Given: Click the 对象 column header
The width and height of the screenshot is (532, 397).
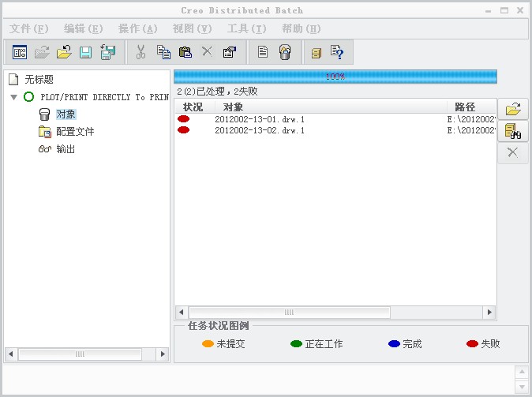Looking at the screenshot, I should 331,107.
